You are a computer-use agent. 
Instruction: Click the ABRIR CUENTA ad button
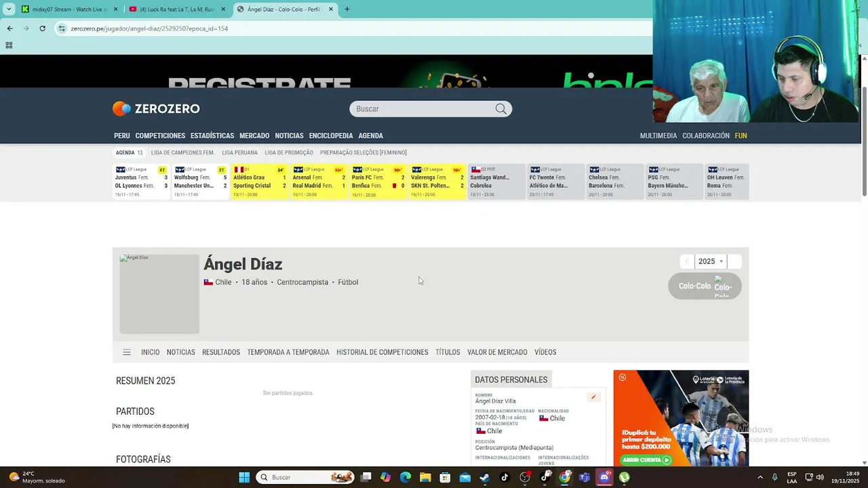[x=646, y=460]
